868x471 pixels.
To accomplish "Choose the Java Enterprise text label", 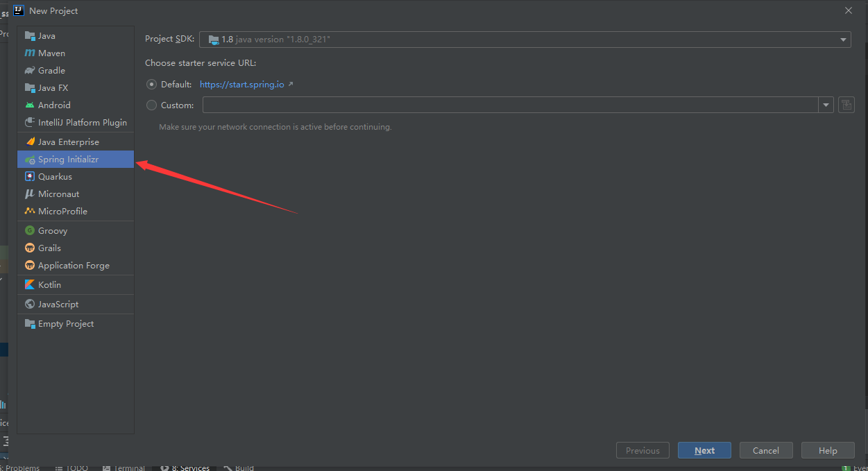I will 69,142.
